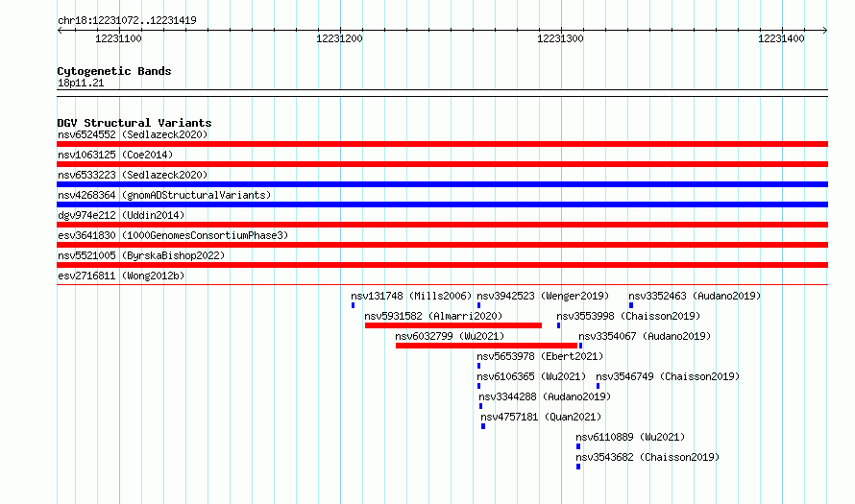
Task: Open nsv4757181 (Quan2021) label
Action: point(541,417)
